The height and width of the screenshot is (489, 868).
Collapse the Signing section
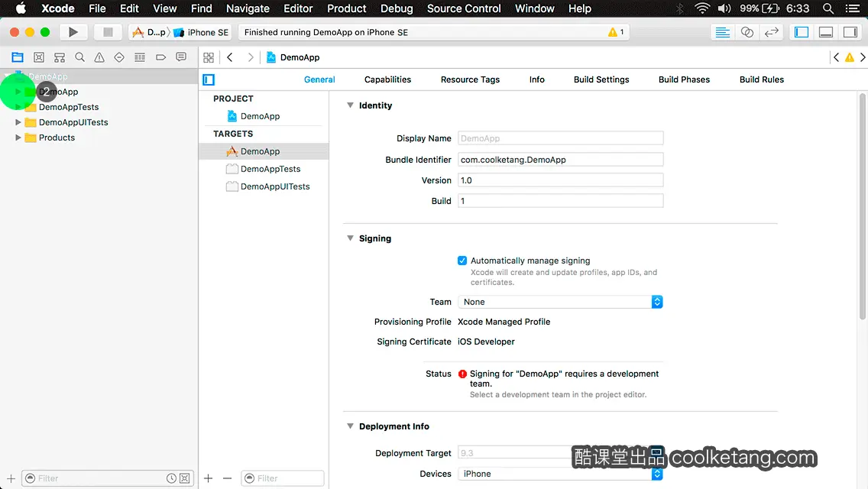[x=350, y=238]
